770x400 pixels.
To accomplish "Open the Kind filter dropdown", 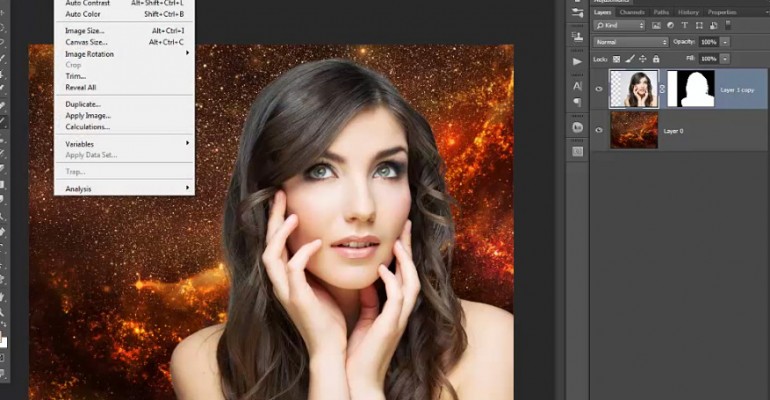I will pyautogui.click(x=619, y=26).
